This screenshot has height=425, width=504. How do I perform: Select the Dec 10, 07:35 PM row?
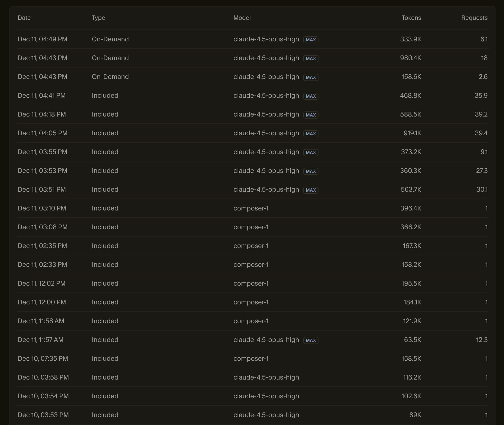(x=43, y=358)
